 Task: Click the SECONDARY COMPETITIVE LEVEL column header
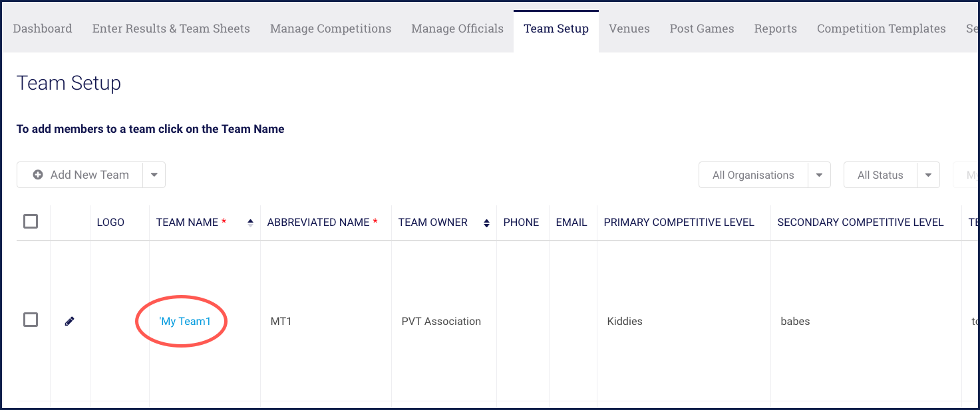click(x=860, y=223)
